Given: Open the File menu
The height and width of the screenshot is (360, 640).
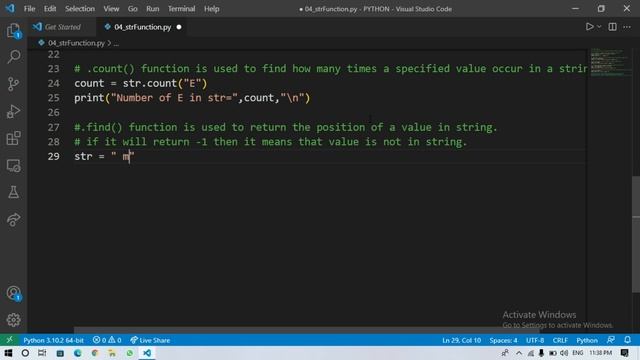Looking at the screenshot, I should click(x=29, y=9).
